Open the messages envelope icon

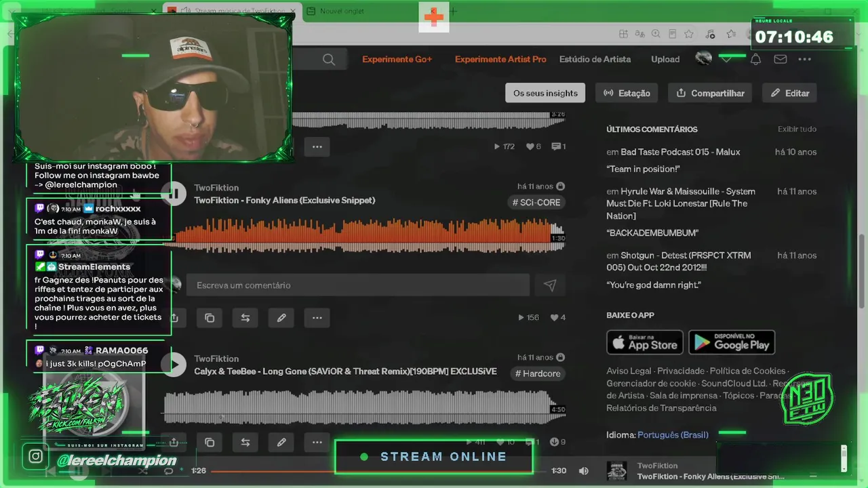pos(781,60)
